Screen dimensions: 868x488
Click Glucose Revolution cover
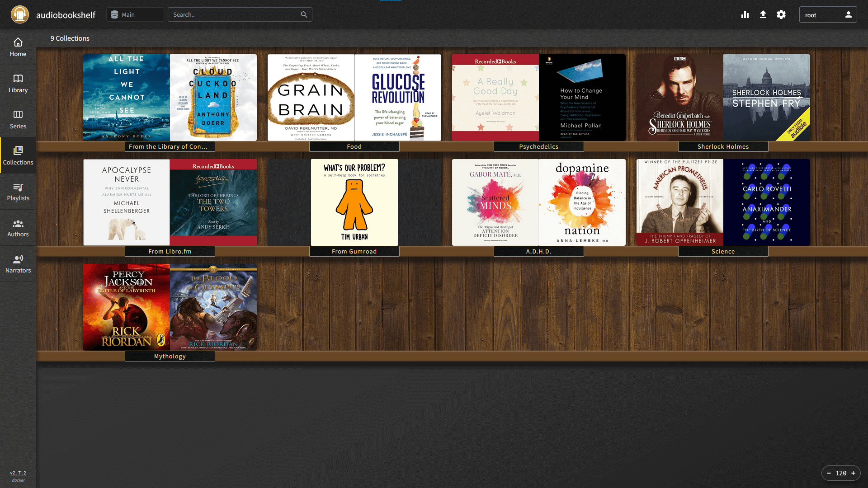[398, 98]
